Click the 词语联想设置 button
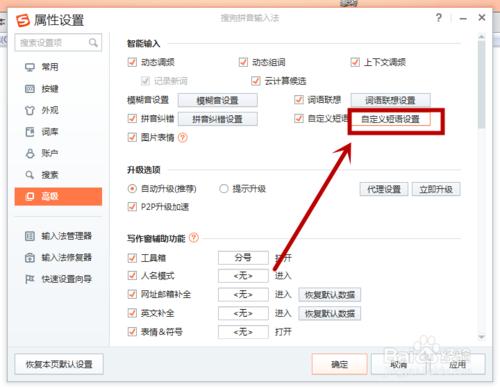This screenshot has width=500, height=389. 390,100
